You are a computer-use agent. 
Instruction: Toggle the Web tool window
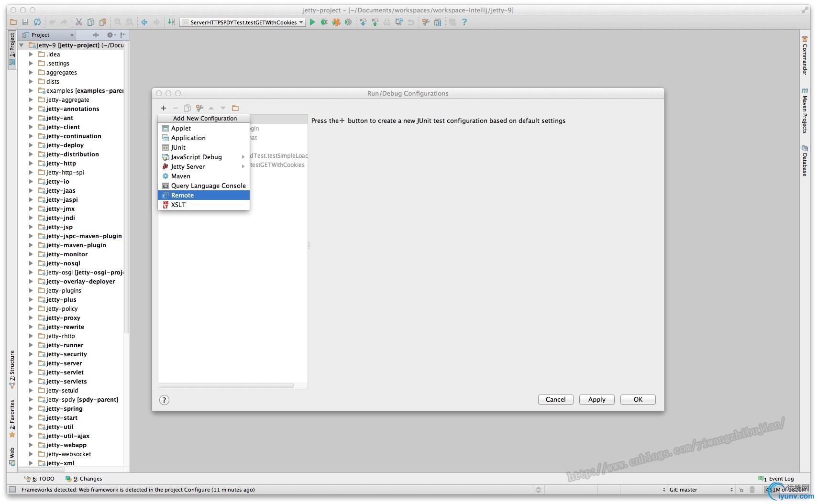[x=12, y=457]
